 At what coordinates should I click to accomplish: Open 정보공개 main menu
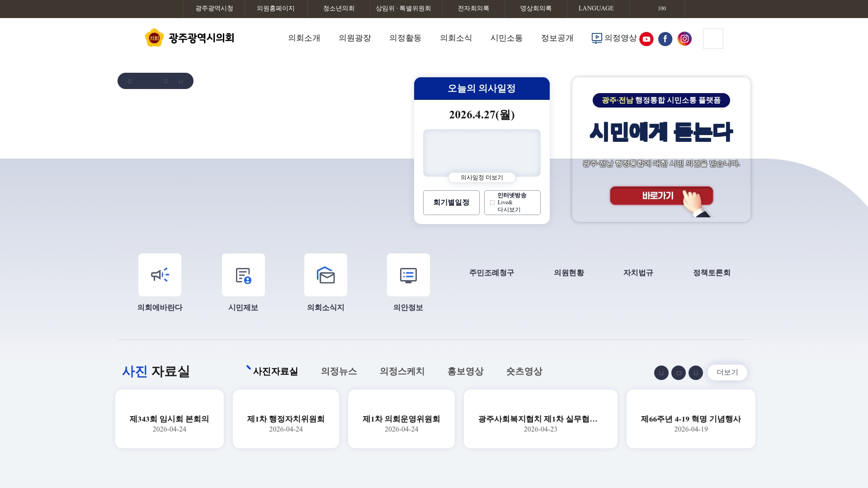point(557,38)
